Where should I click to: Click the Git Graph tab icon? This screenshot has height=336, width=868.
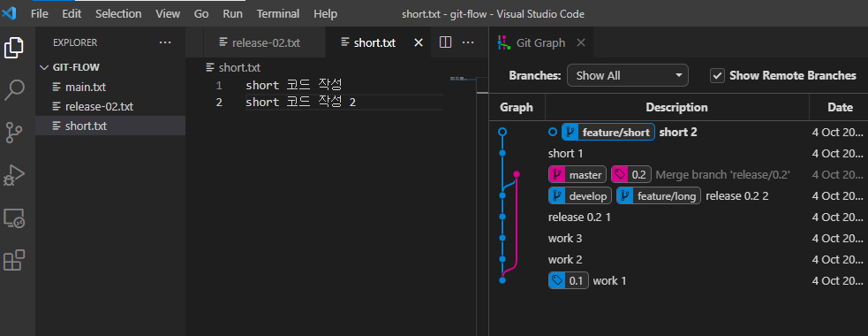point(503,42)
